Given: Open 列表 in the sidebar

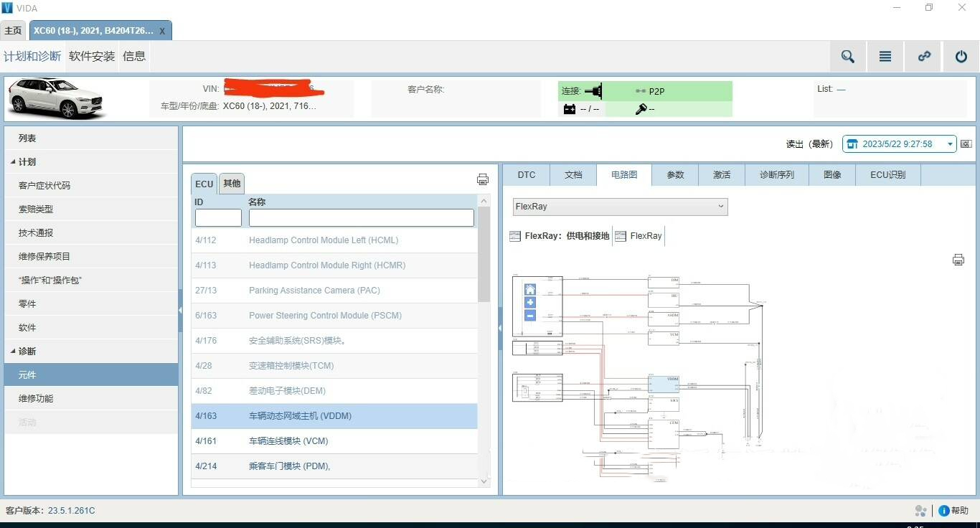Looking at the screenshot, I should [91, 138].
